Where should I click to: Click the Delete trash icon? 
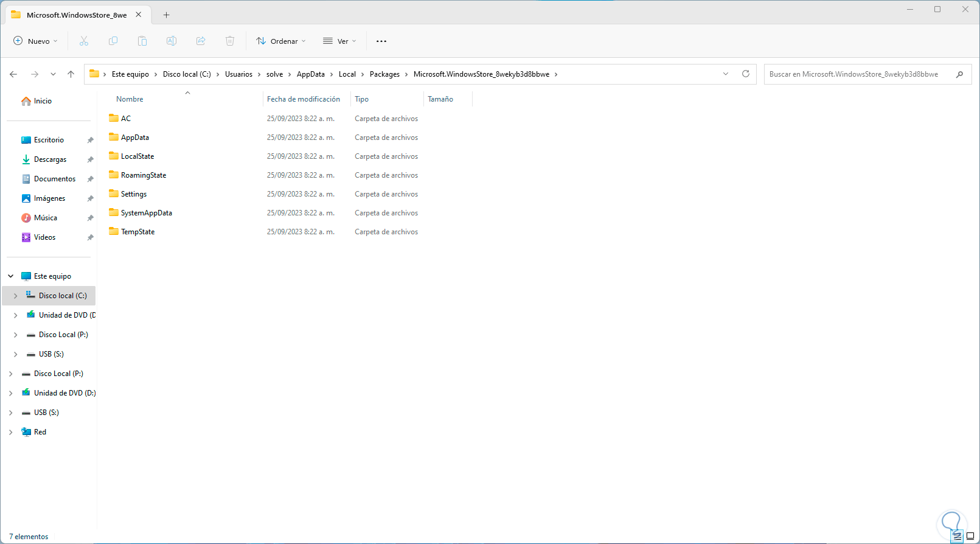[x=230, y=41]
